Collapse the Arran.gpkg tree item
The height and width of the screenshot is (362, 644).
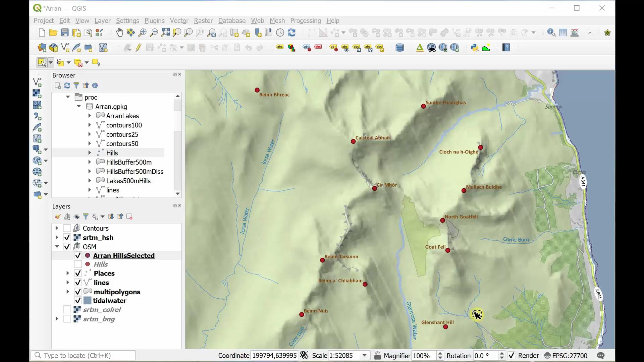pos(78,106)
